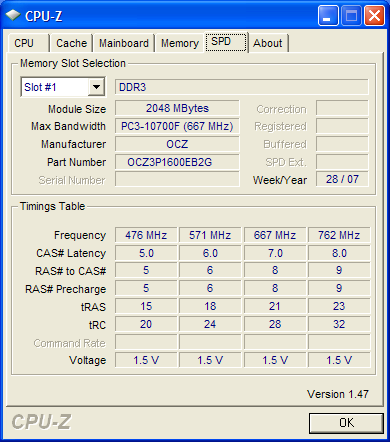Switch to the CPU tab
The width and height of the screenshot is (390, 442).
click(28, 43)
